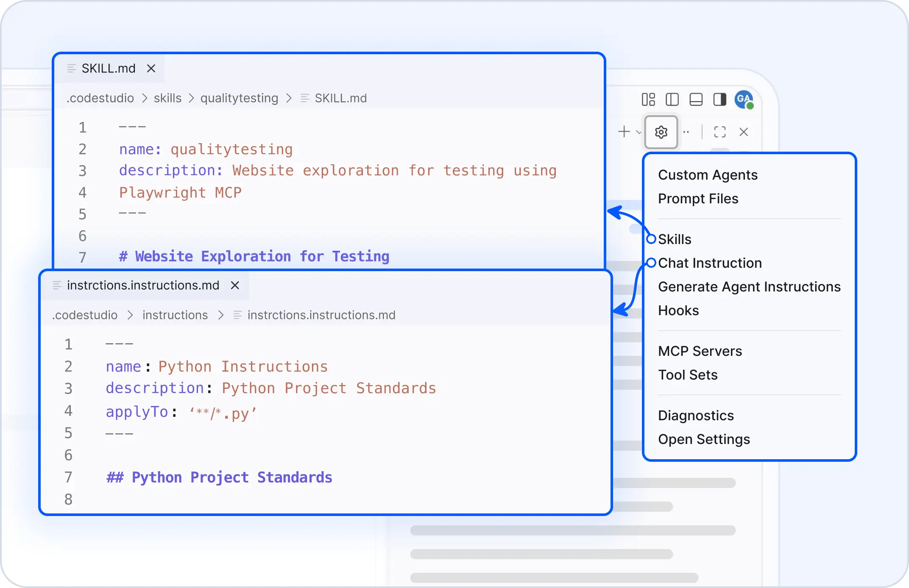Click the GA account avatar
Viewport: 909px width, 588px height.
pyautogui.click(x=743, y=100)
